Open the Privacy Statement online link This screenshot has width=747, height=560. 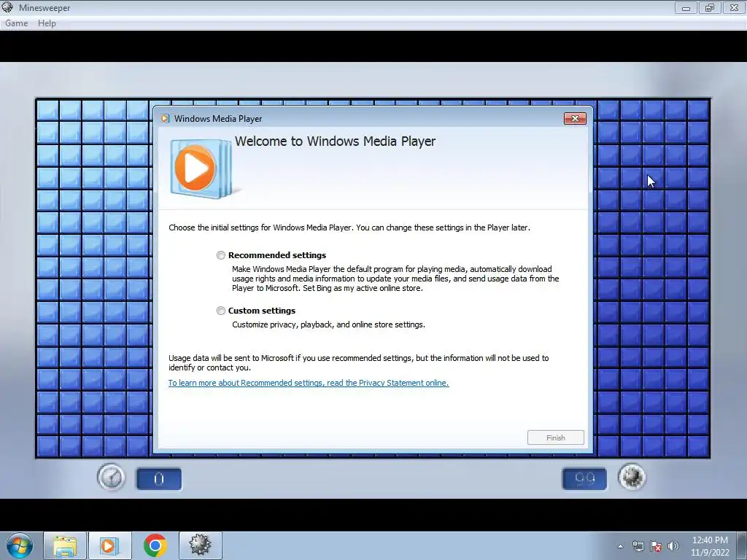click(309, 383)
